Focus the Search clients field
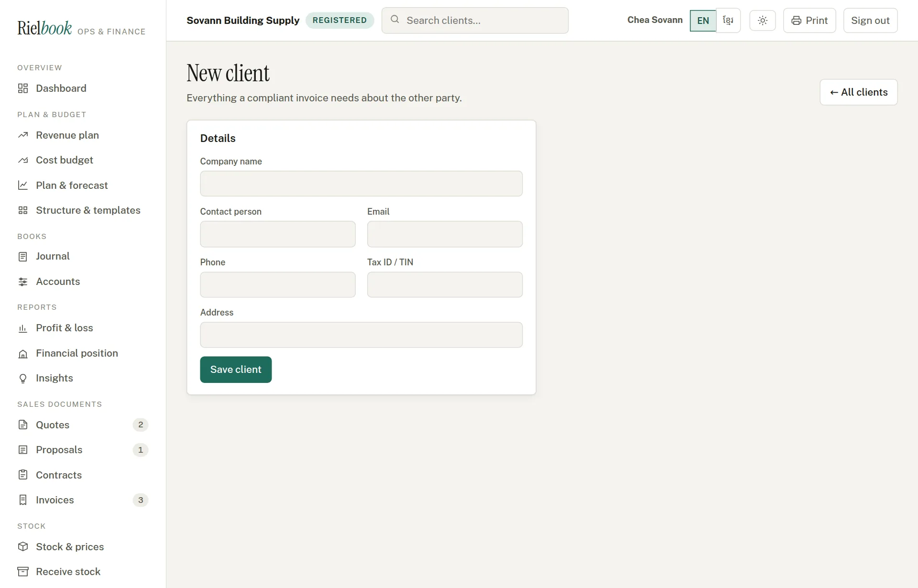Screen dimensions: 918x588 tap(475, 21)
